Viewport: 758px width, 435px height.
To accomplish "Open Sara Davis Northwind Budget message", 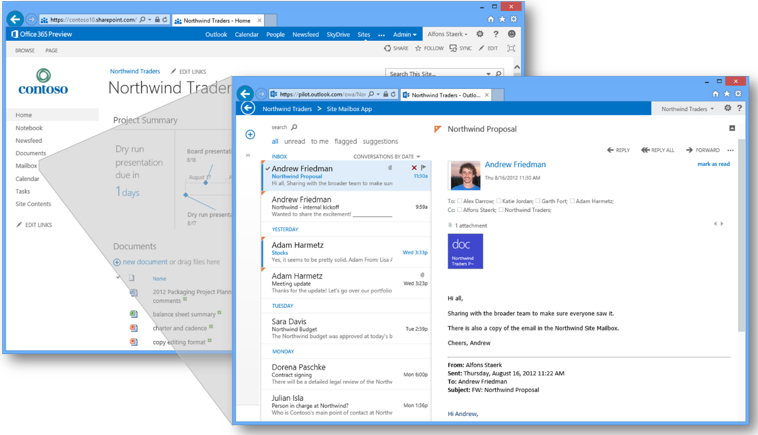I will (346, 328).
